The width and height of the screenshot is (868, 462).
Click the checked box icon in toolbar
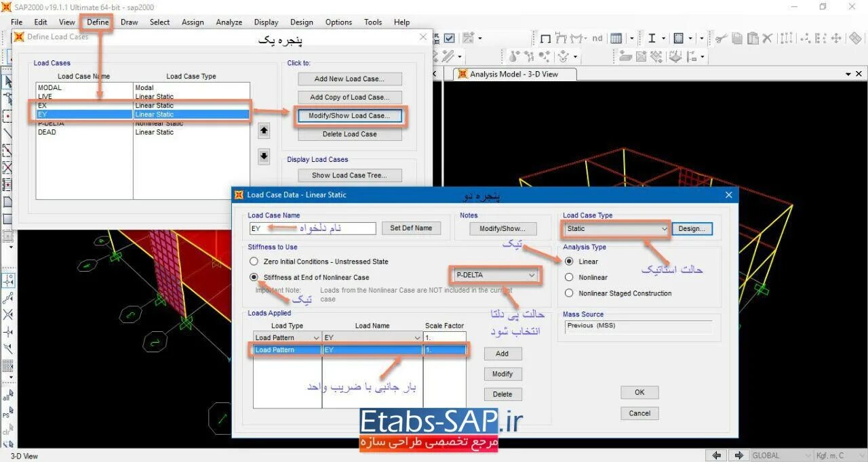[x=449, y=39]
